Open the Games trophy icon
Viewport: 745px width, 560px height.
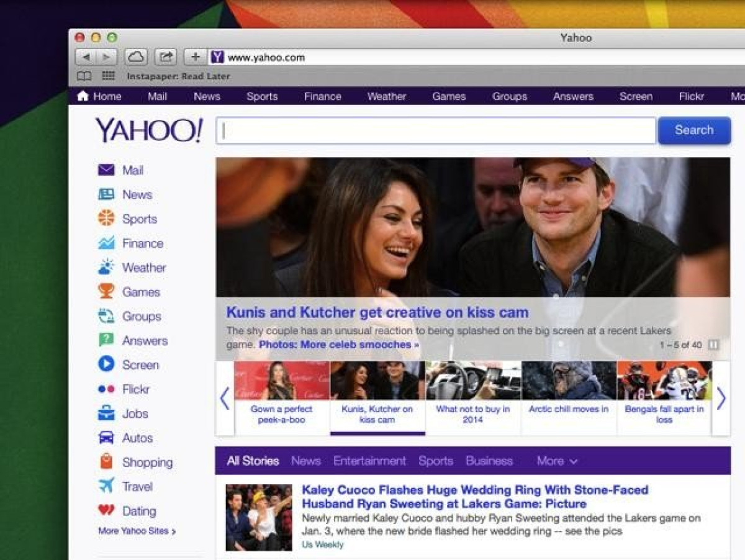[x=106, y=291]
